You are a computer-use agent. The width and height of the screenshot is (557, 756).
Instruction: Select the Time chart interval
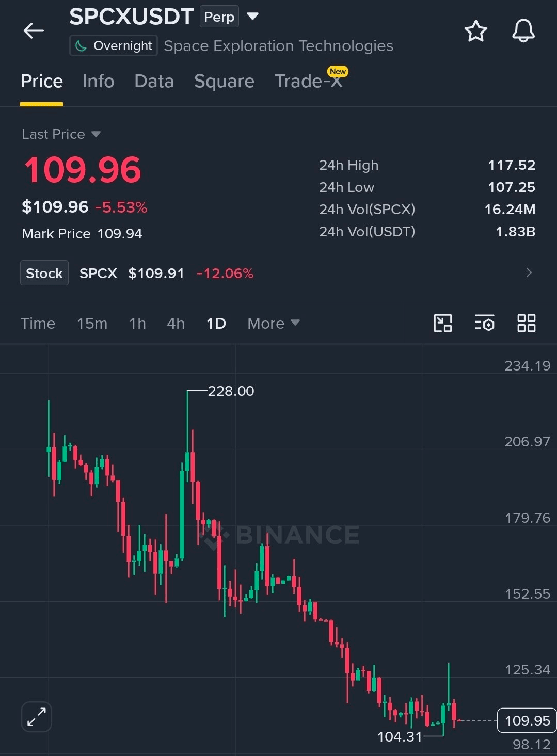(x=38, y=324)
